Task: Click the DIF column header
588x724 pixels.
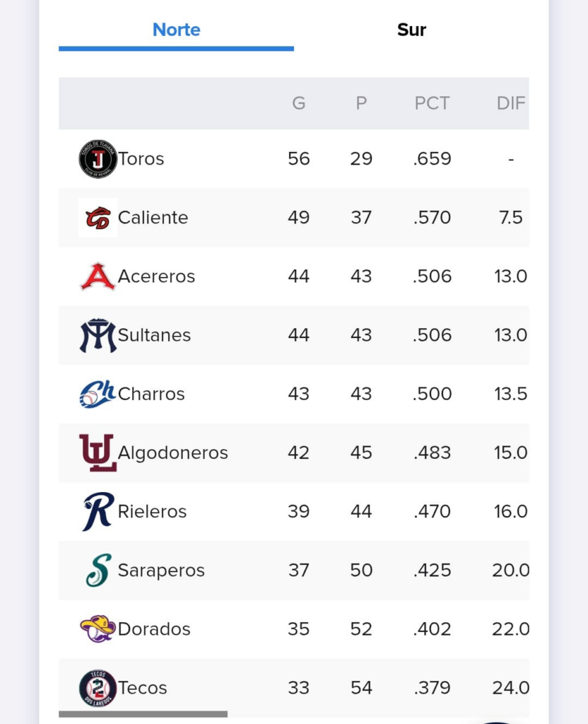Action: (x=511, y=103)
